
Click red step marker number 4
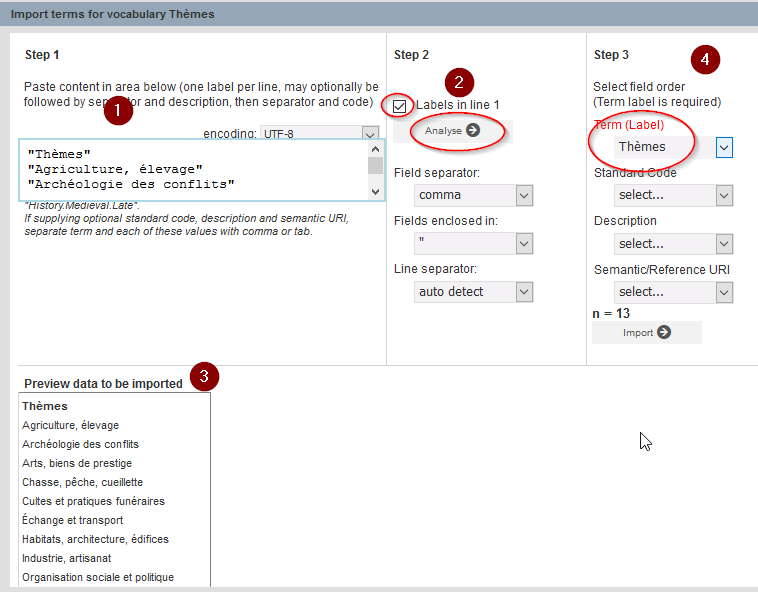(705, 59)
